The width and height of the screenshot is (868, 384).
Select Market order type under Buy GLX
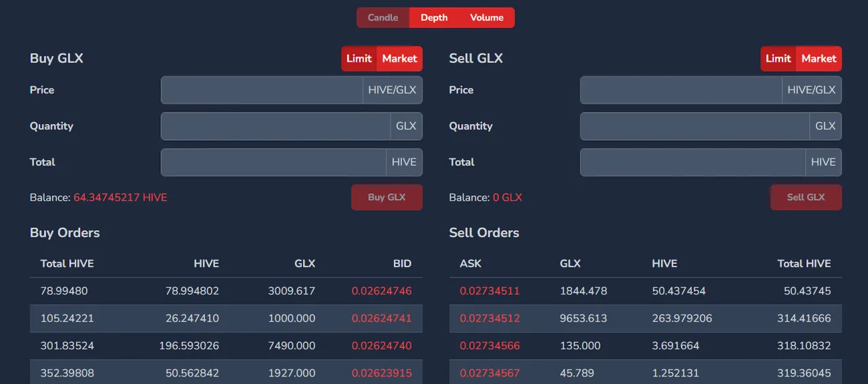399,58
